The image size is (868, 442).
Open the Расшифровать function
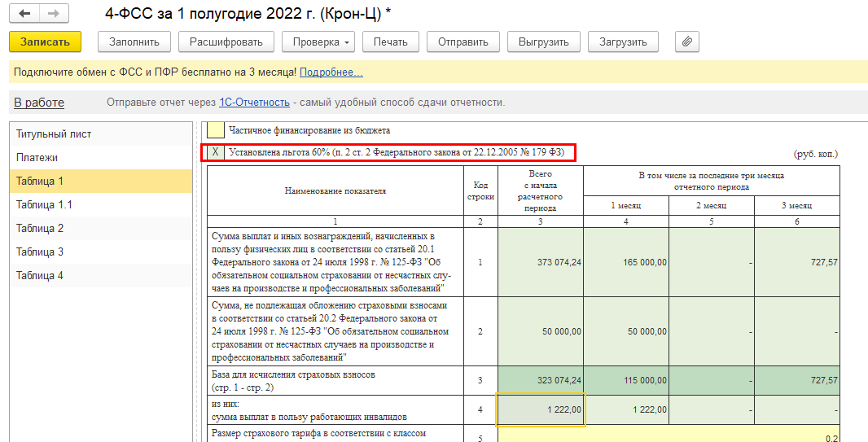[x=226, y=42]
